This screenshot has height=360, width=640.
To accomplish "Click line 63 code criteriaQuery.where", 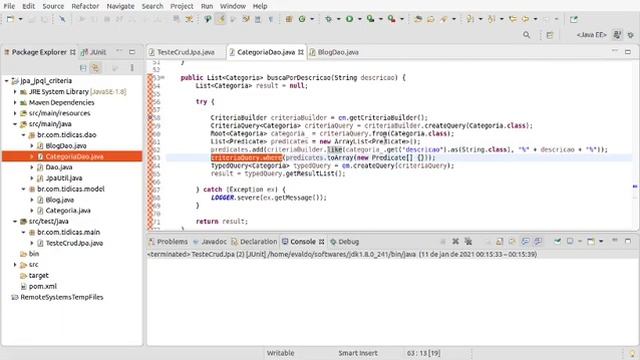I will 246,158.
